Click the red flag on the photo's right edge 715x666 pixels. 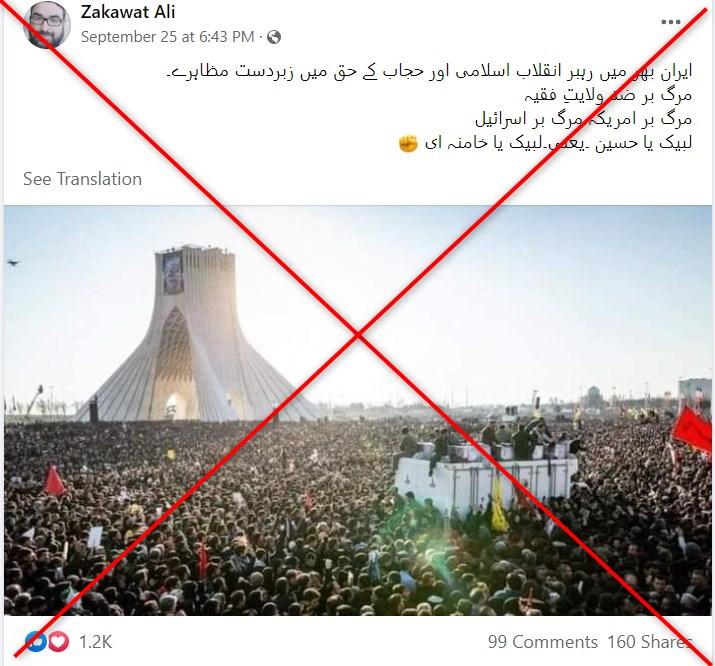click(691, 429)
